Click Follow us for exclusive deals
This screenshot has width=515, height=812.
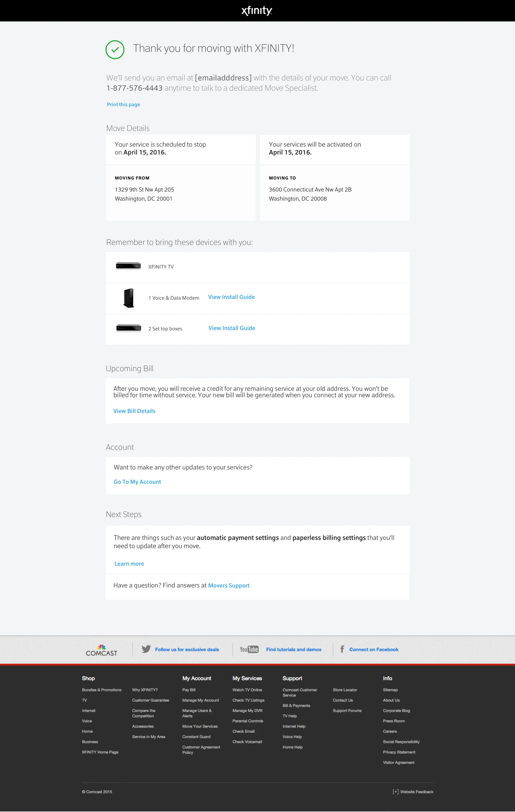coord(187,650)
